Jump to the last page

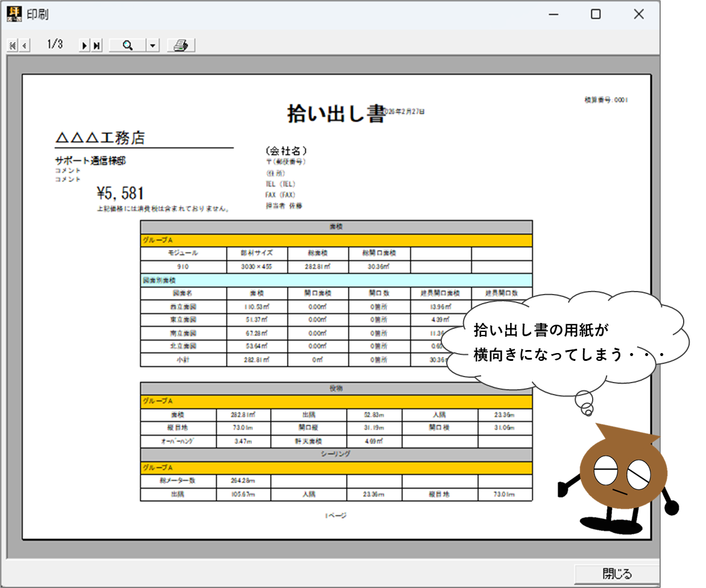click(96, 46)
